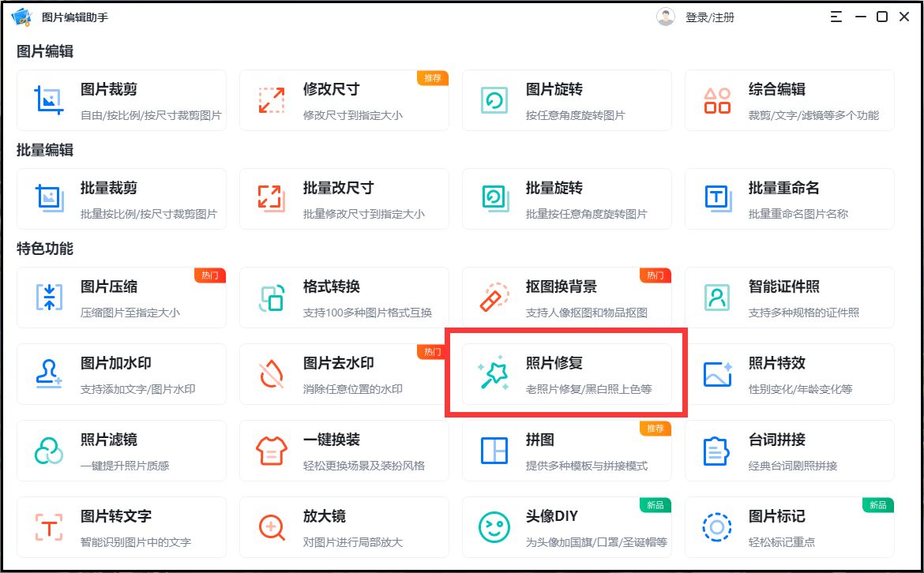
Task: Launch 一键换装 outfit changer
Action: (344, 450)
